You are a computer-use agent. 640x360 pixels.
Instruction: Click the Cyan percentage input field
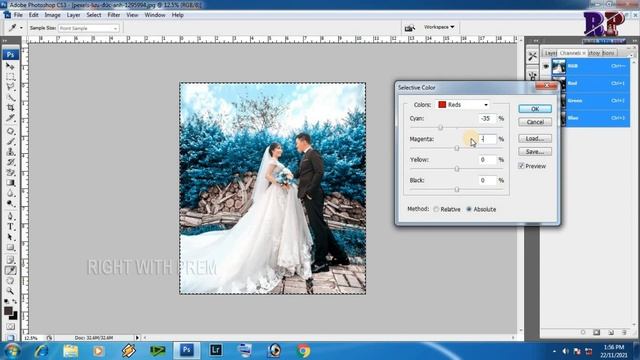coord(486,118)
